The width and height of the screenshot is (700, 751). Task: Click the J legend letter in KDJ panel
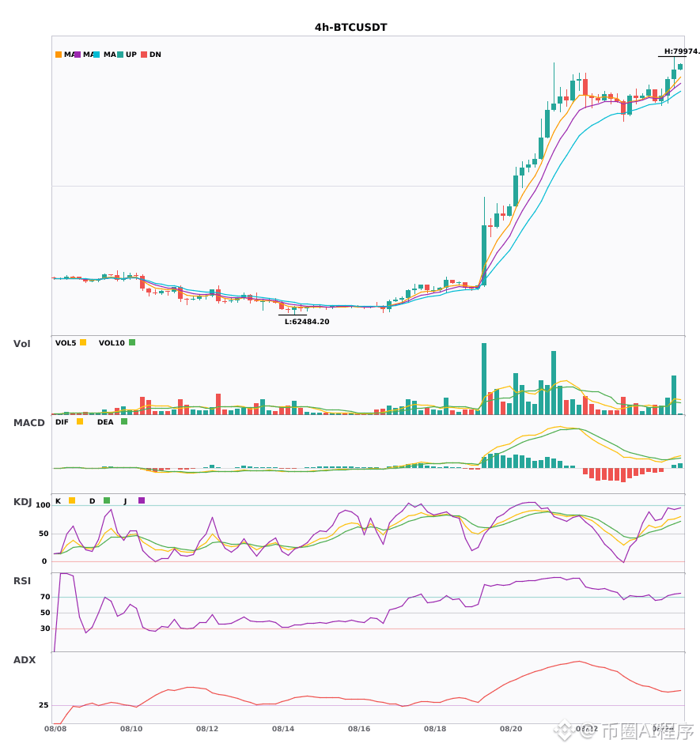click(125, 501)
